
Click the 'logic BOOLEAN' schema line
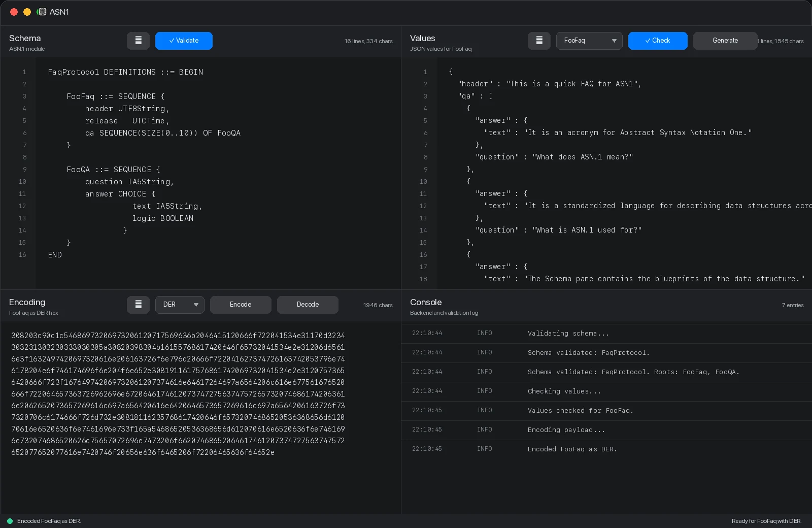coord(163,218)
